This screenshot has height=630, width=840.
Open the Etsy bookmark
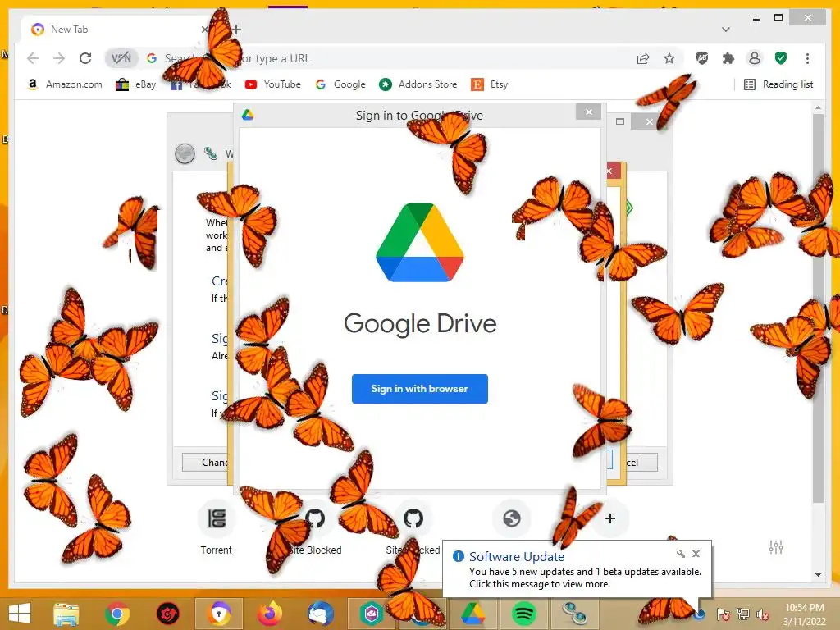490,84
